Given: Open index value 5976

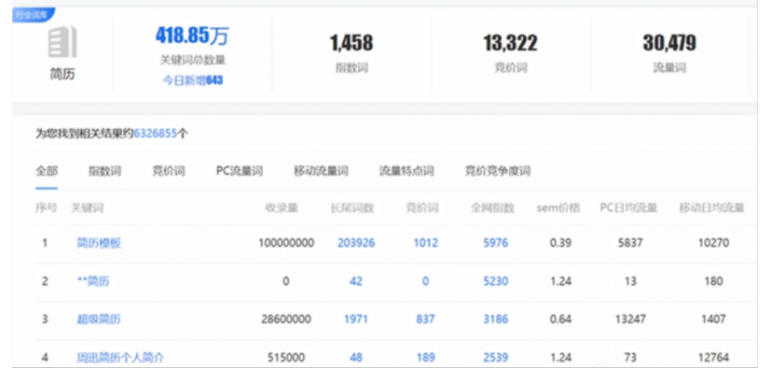Looking at the screenshot, I should point(496,243).
